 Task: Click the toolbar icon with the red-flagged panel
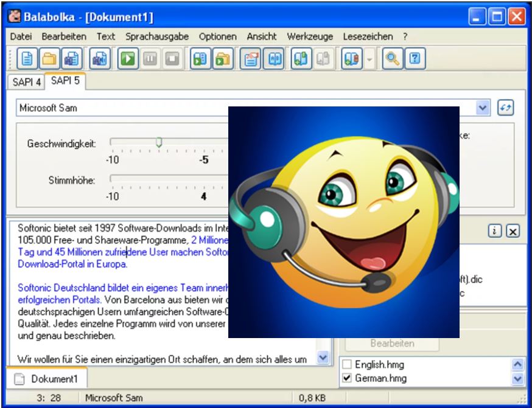click(x=250, y=58)
